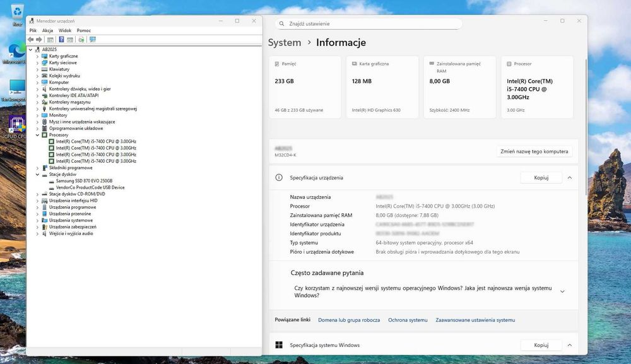Click Zmień nazwę tego komputera button
Image resolution: width=631 pixels, height=364 pixels.
coord(534,151)
